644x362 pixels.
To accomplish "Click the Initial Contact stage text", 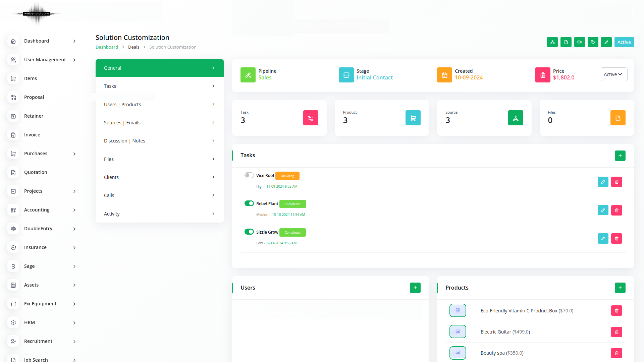I will 375,78.
